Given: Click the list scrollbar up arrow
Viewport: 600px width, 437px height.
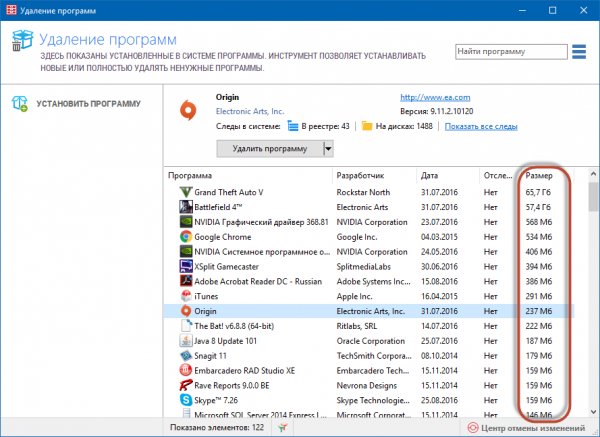Looking at the screenshot, I should [593, 174].
